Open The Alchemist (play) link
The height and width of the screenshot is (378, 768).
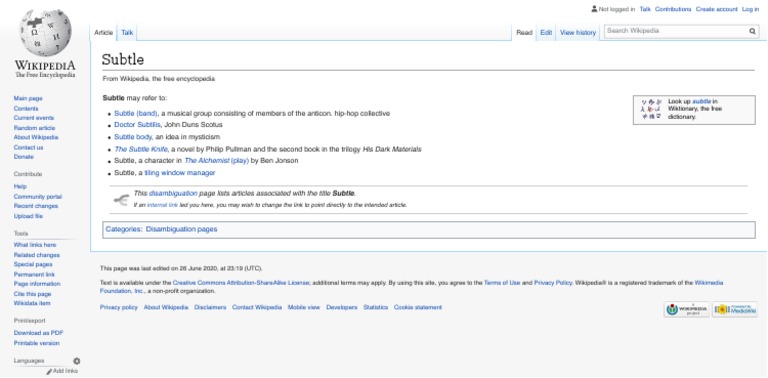(x=216, y=161)
